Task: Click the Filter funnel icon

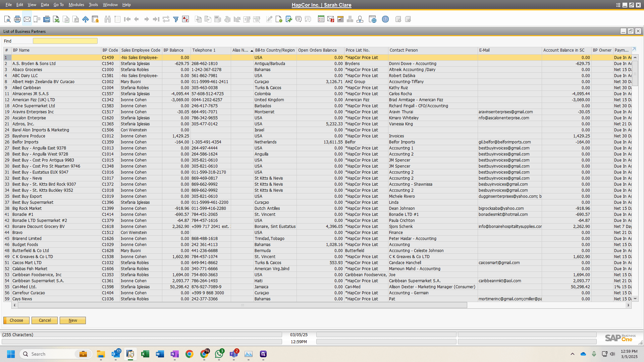Action: click(176, 19)
